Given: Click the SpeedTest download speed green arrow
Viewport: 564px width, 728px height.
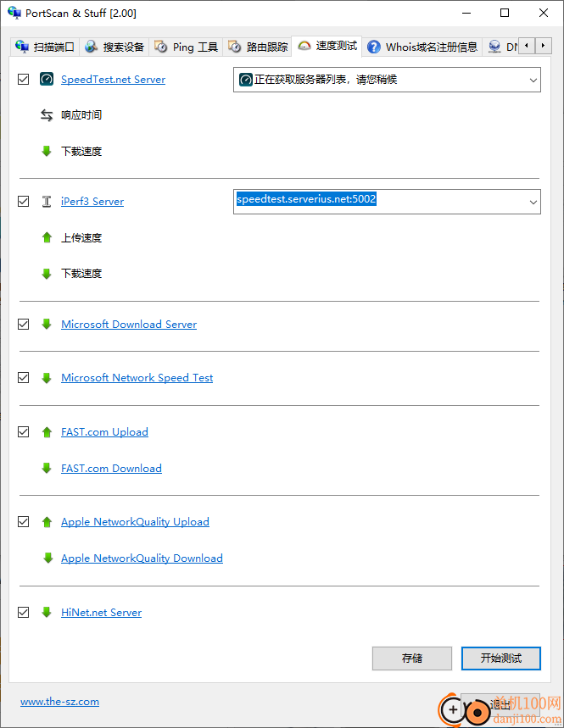Looking at the screenshot, I should pyautogui.click(x=47, y=151).
